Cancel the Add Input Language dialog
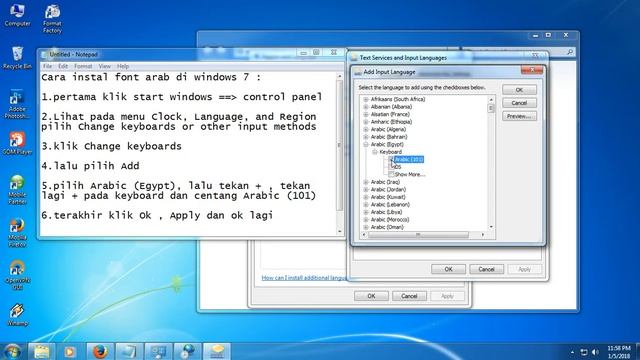 point(519,103)
